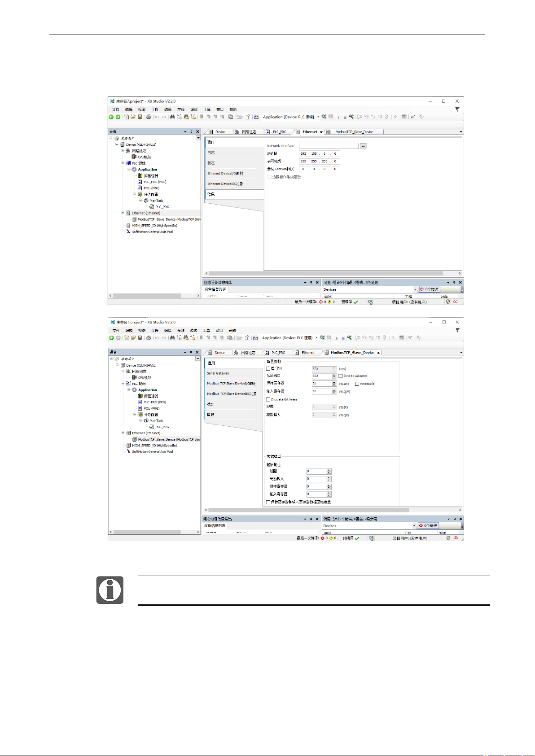Enable the 看门狗 watchdog checkbox

click(x=268, y=369)
